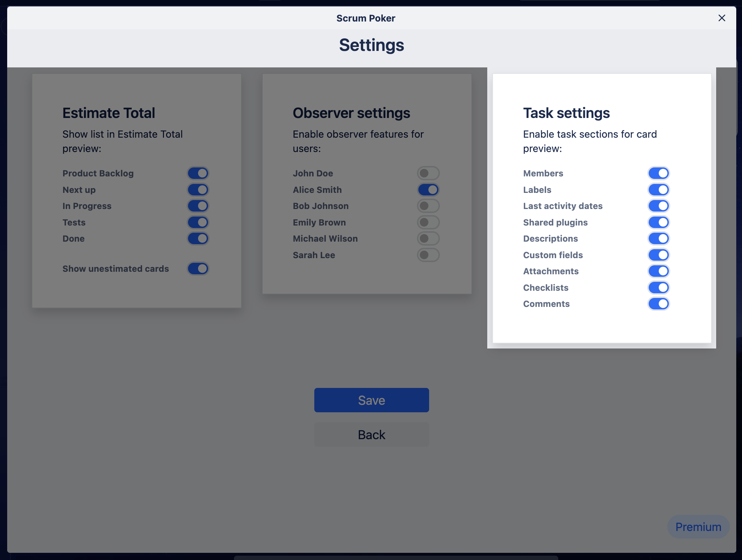Disable Show unestimated cards
742x560 pixels.
(x=198, y=269)
